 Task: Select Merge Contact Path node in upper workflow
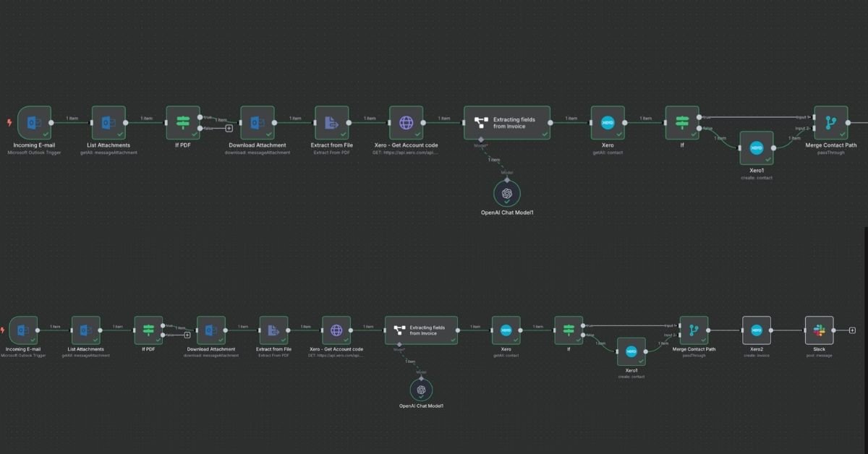pyautogui.click(x=831, y=123)
